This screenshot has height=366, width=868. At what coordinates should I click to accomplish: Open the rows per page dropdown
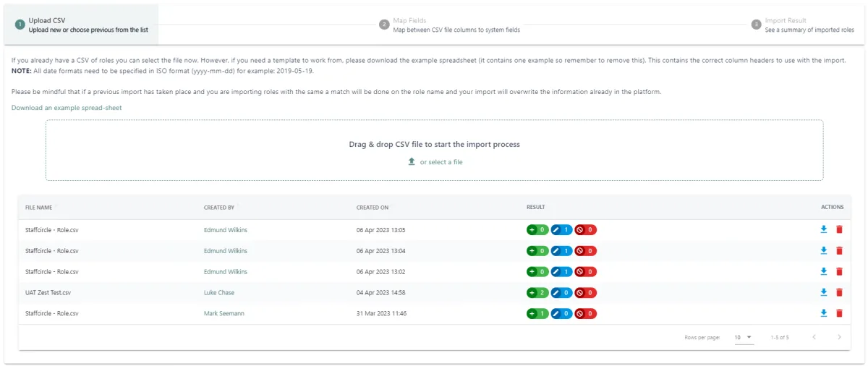coord(744,337)
